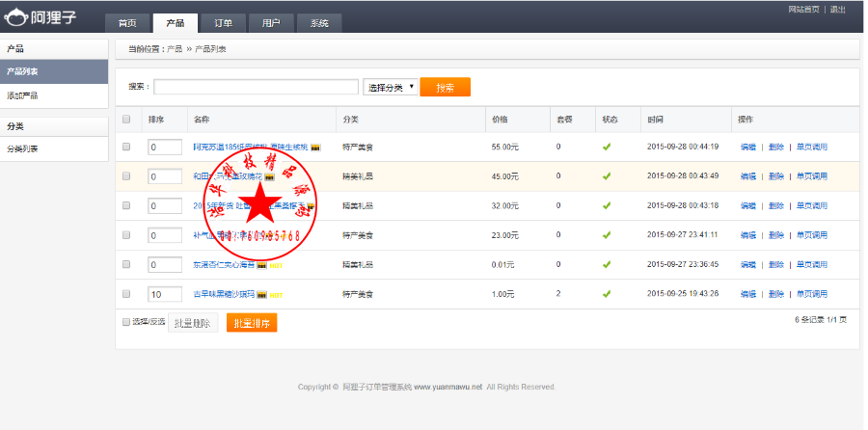Check the box for the 32.00元 product
The width and height of the screenshot is (868, 430).
click(126, 205)
